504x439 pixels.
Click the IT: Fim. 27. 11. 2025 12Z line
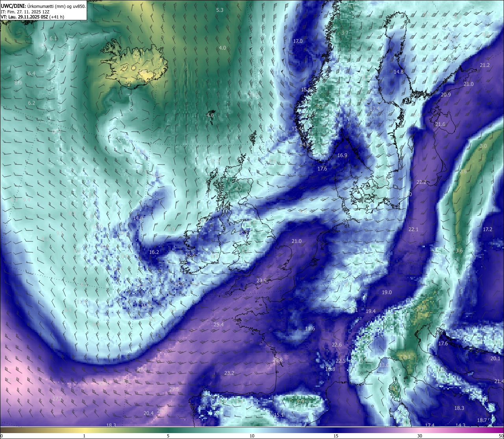point(25,12)
